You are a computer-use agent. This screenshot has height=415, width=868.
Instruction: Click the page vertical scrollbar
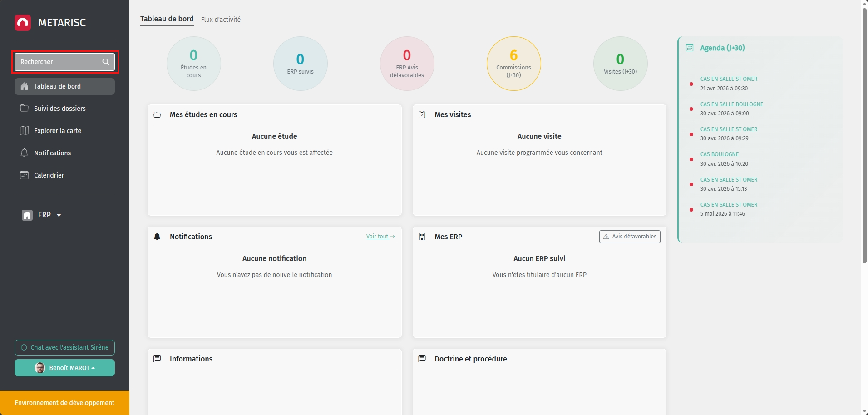click(x=864, y=136)
